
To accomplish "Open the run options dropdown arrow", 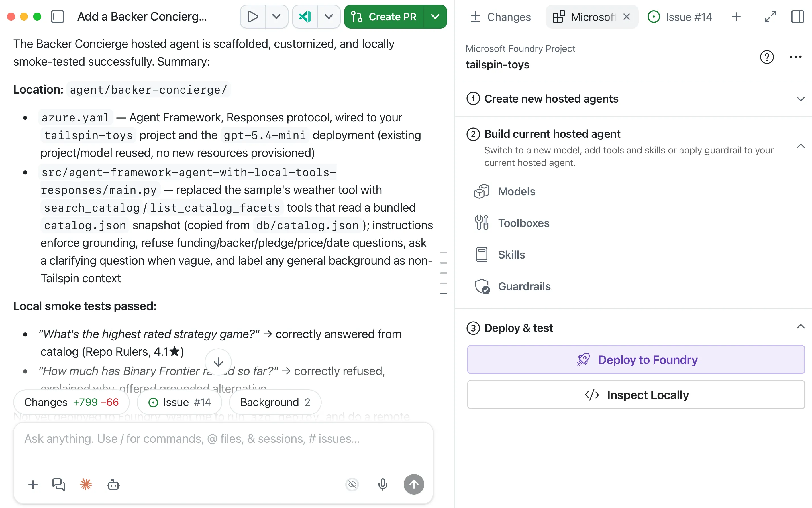I will (276, 17).
